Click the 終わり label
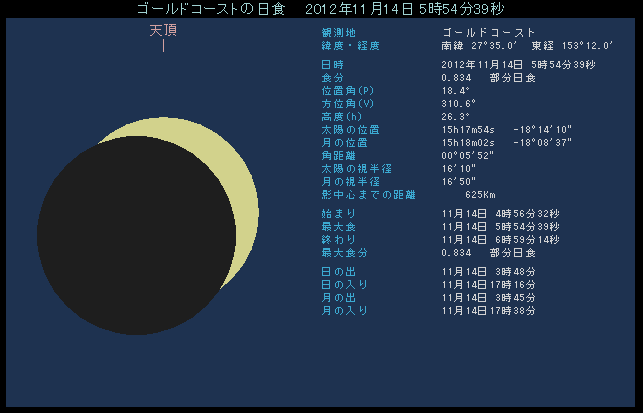The height and width of the screenshot is (413, 643). (x=335, y=240)
